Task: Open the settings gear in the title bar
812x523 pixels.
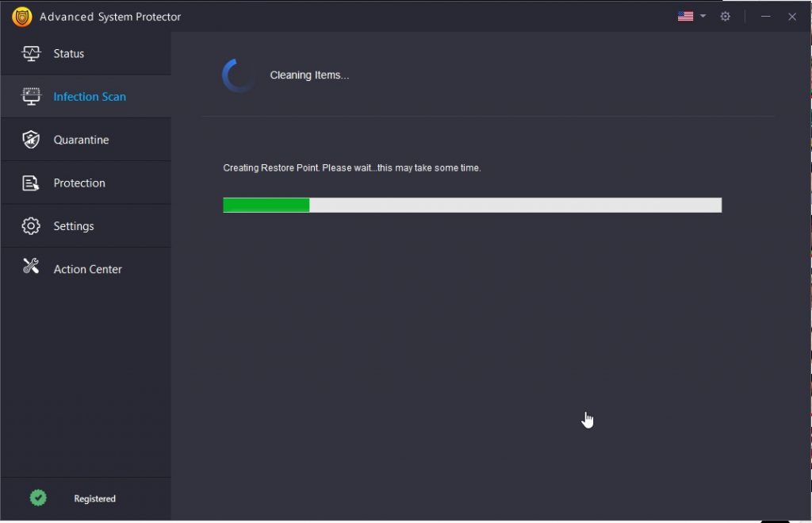Action: point(725,16)
